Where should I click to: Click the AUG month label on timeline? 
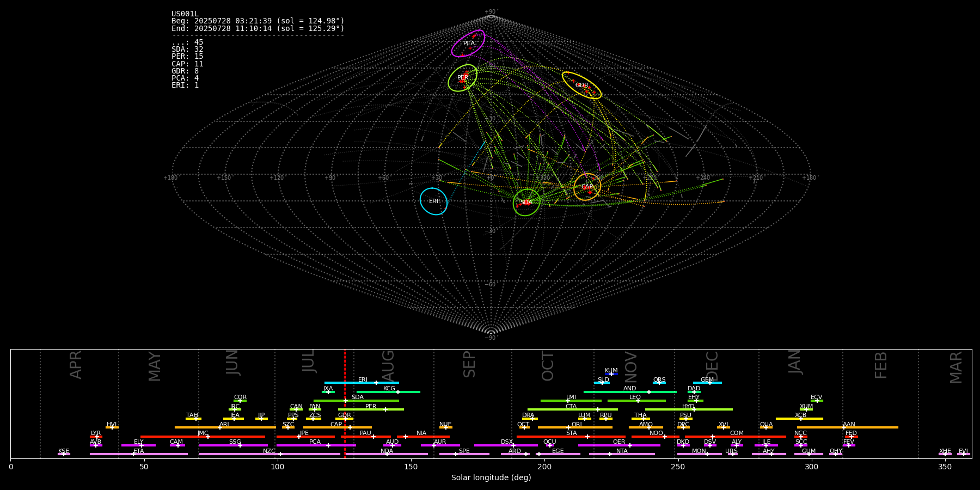[388, 366]
